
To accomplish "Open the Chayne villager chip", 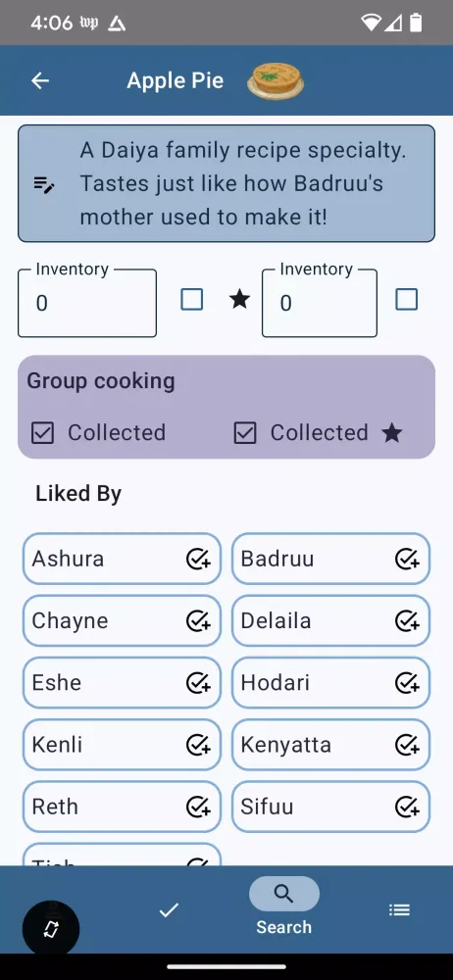I will coord(122,620).
